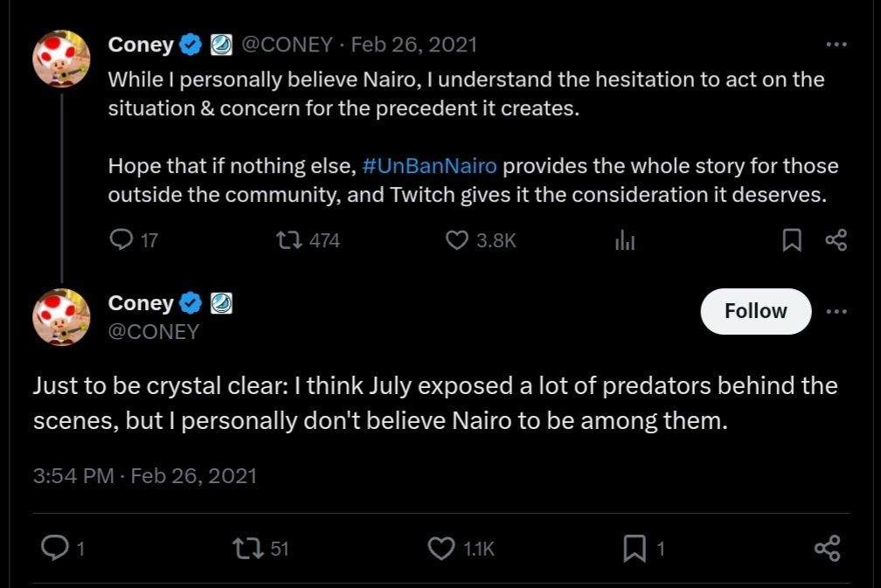Follow the Coney account
The width and height of the screenshot is (881, 588).
point(755,312)
